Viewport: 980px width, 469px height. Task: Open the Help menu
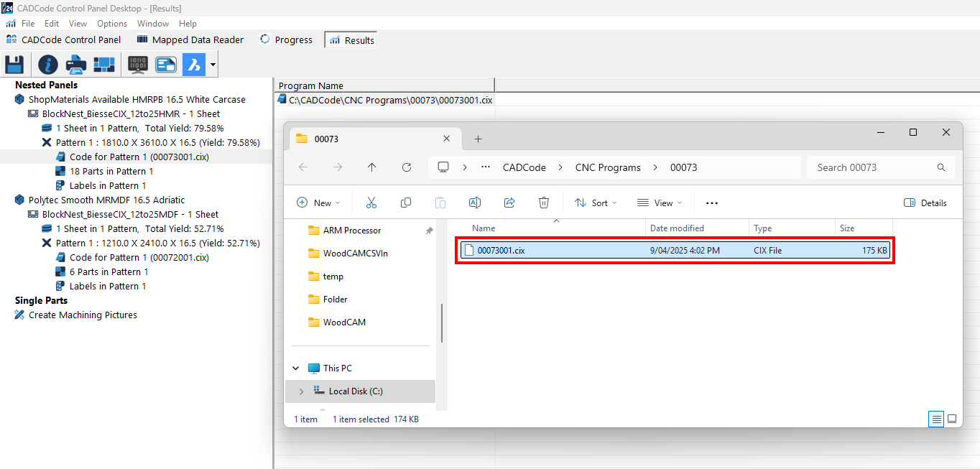[188, 24]
